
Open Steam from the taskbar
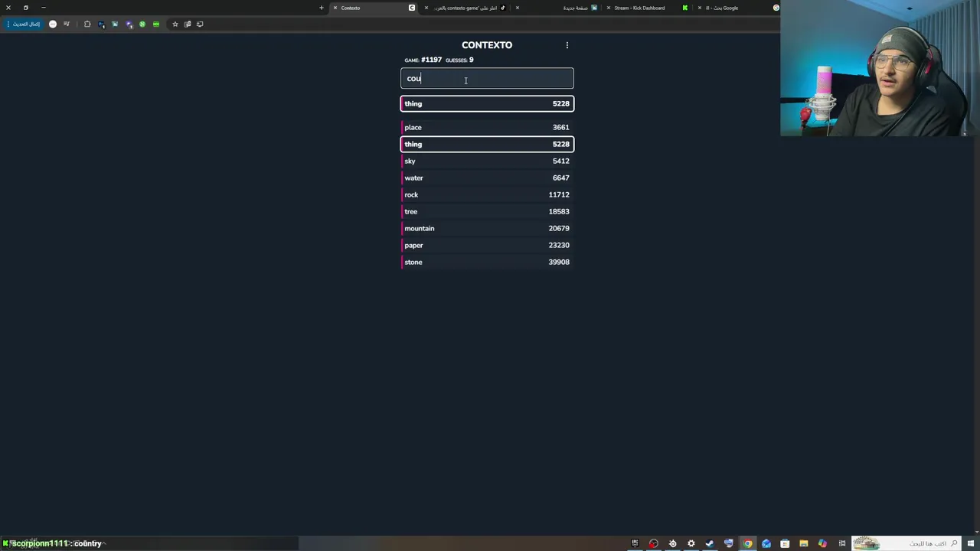(710, 543)
